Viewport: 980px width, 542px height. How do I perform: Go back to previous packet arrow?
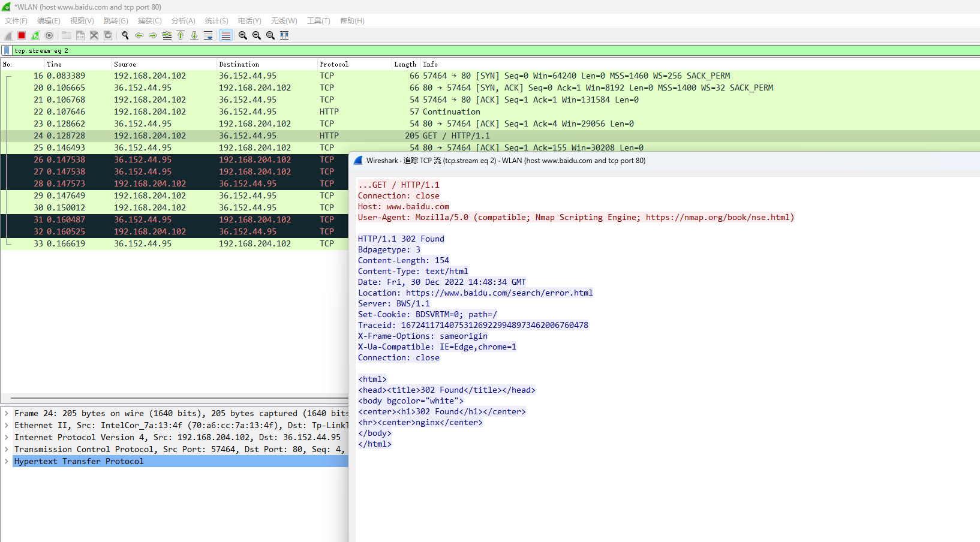pos(139,35)
